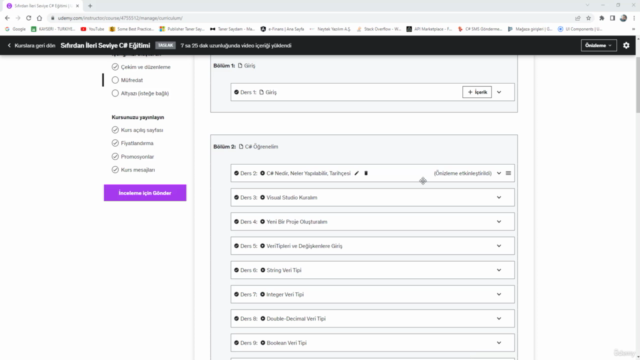Open the Stack Overflow bookmark
The height and width of the screenshot is (360, 640).
(379, 29)
